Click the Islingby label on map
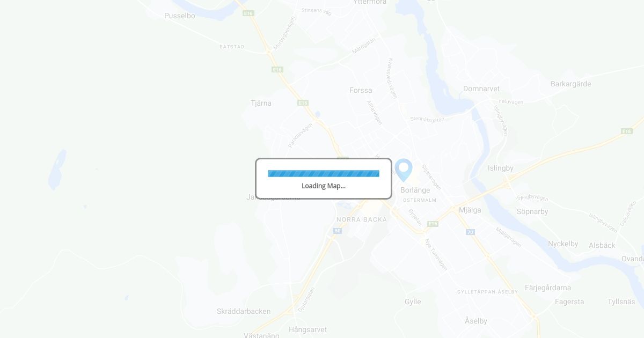 tap(501, 168)
